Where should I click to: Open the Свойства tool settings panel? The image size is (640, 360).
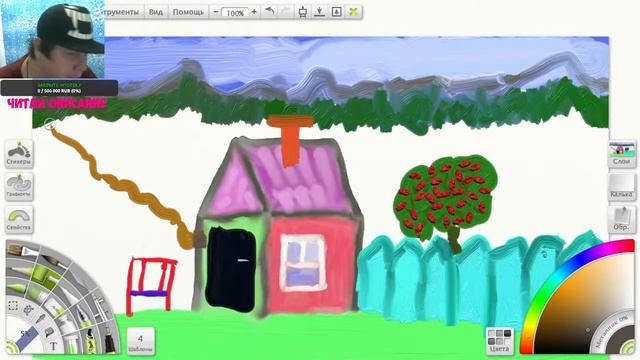click(19, 220)
